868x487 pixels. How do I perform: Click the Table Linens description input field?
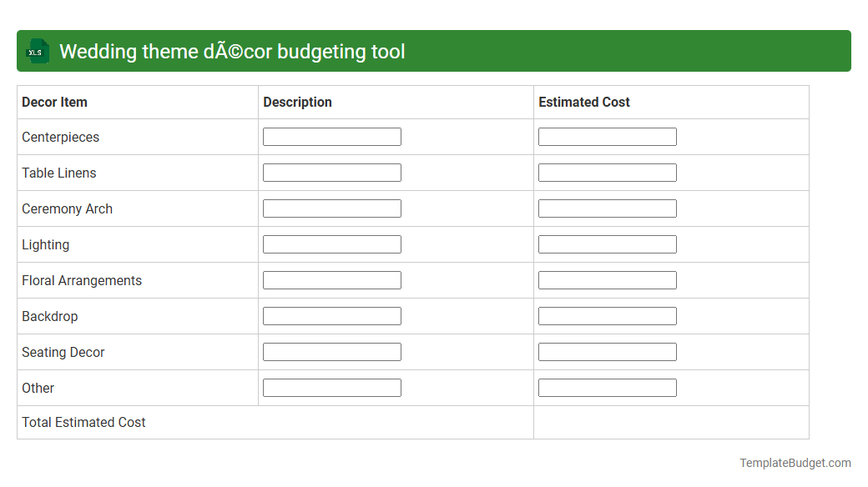(x=331, y=172)
